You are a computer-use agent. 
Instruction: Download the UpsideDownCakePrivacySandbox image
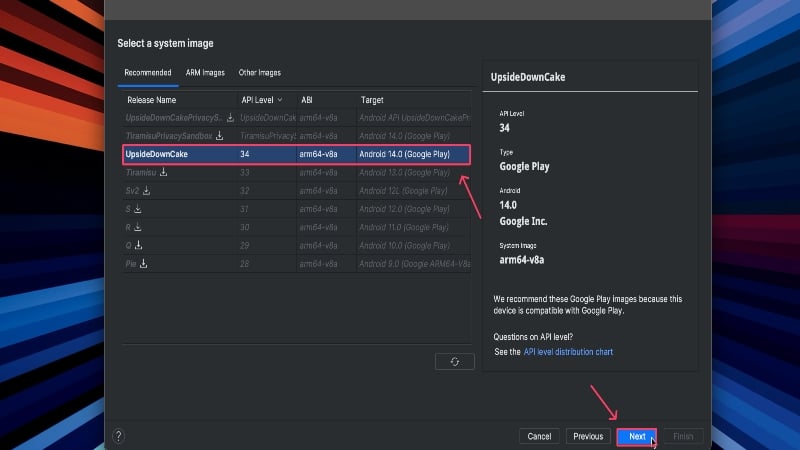pyautogui.click(x=231, y=118)
